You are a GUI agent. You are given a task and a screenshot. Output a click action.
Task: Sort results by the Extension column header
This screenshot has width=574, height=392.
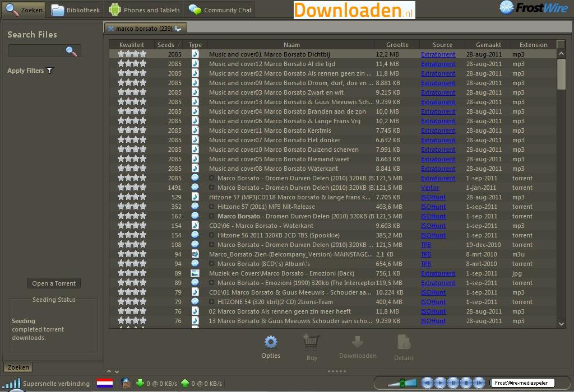pyautogui.click(x=534, y=45)
